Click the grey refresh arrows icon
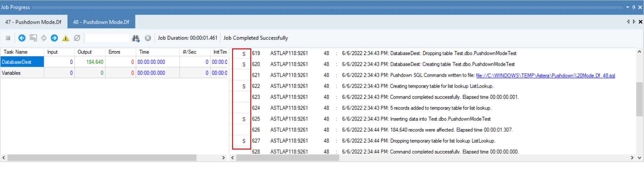 [44, 38]
